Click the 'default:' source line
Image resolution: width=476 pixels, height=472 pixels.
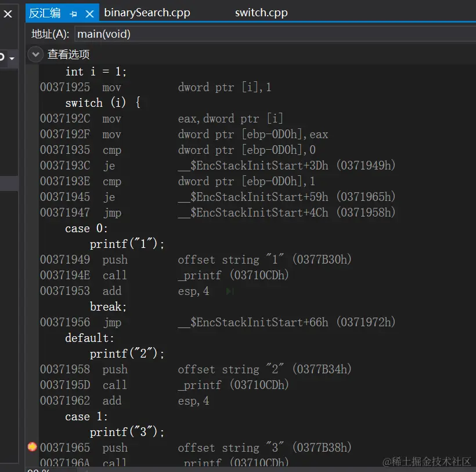[x=89, y=338]
